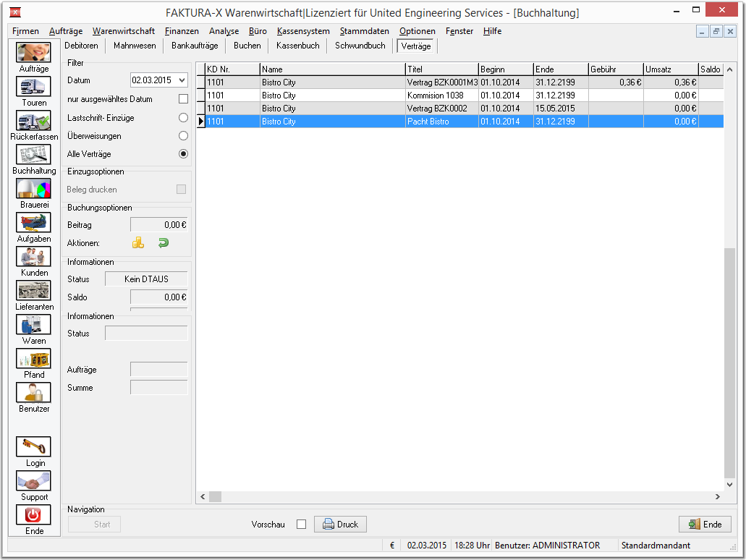Open the Lieferanten sidebar icon
746x560 pixels.
coord(33,291)
